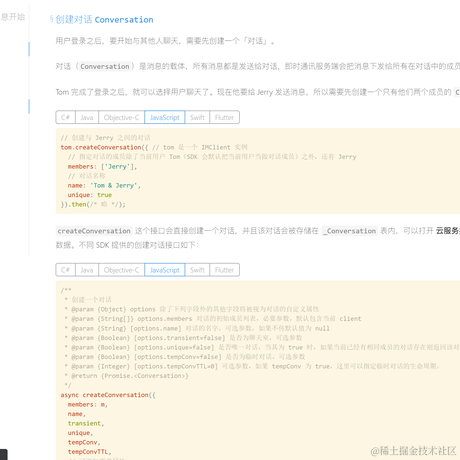
Task: Click code line "name: 'Tom & Jerry',"
Action: click(104, 185)
